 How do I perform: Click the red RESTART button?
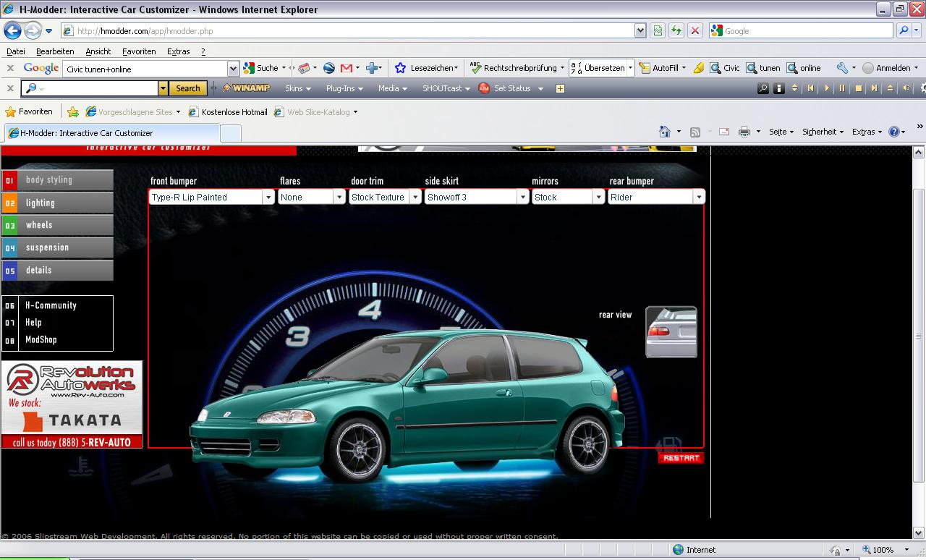tap(681, 458)
